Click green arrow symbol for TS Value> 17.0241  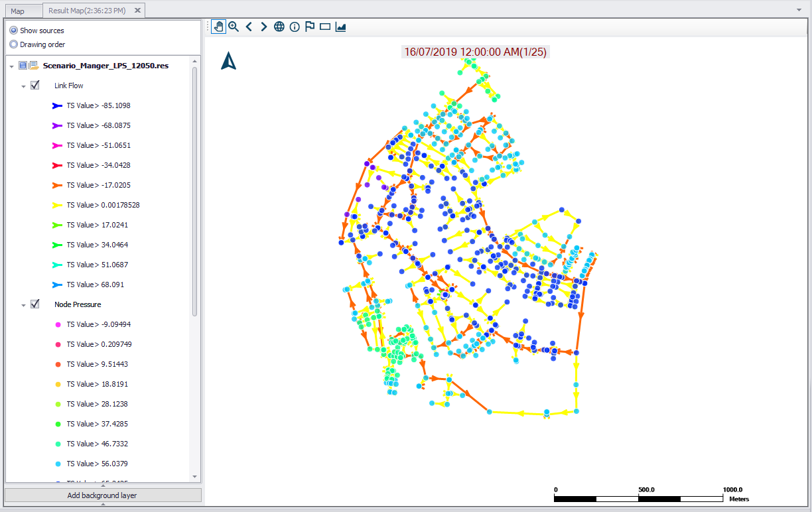click(x=57, y=225)
